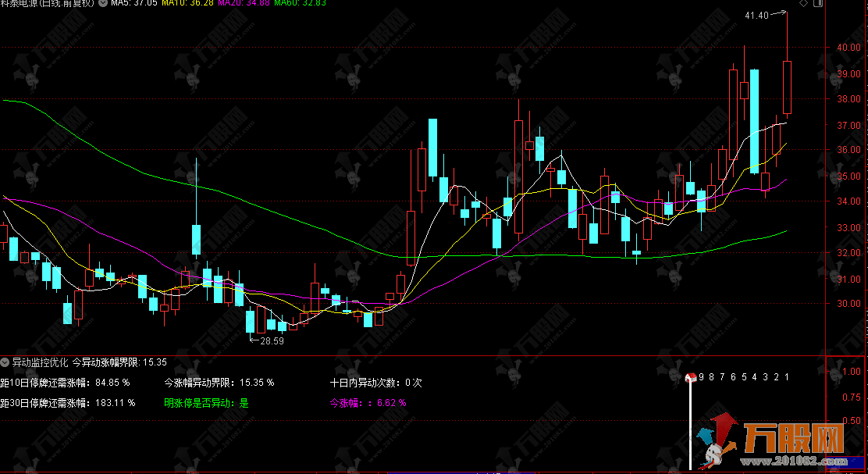Select the MA5 moving average label
The width and height of the screenshot is (868, 474).
(134, 4)
